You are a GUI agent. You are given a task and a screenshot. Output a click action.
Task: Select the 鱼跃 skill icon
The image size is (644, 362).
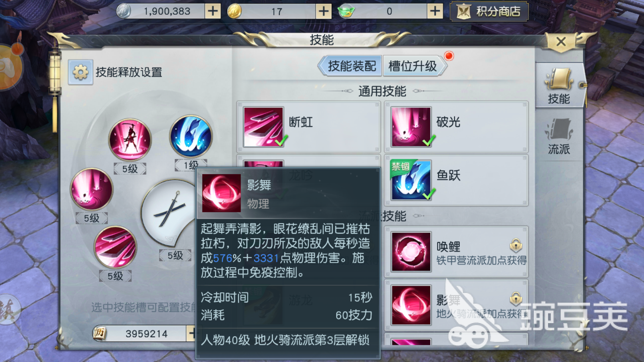click(411, 180)
